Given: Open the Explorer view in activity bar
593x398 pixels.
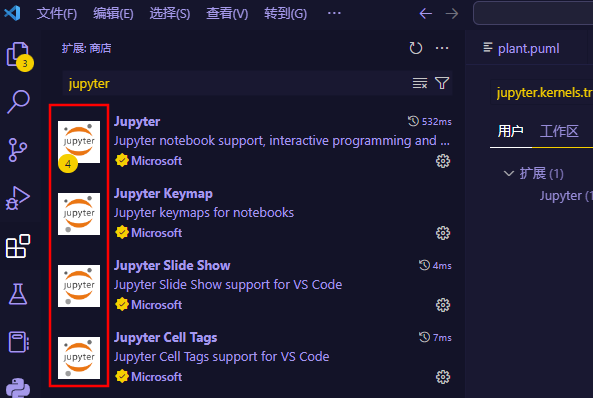Looking at the screenshot, I should [x=18, y=55].
